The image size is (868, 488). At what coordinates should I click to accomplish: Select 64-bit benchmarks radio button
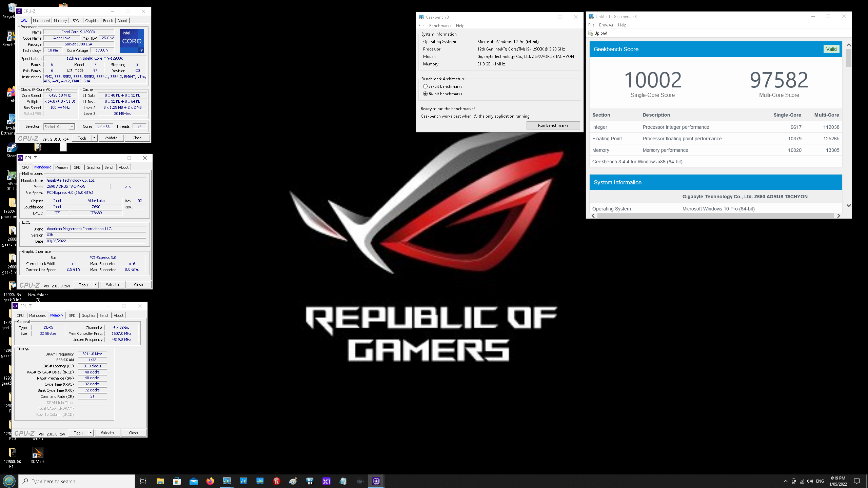pyautogui.click(x=425, y=94)
